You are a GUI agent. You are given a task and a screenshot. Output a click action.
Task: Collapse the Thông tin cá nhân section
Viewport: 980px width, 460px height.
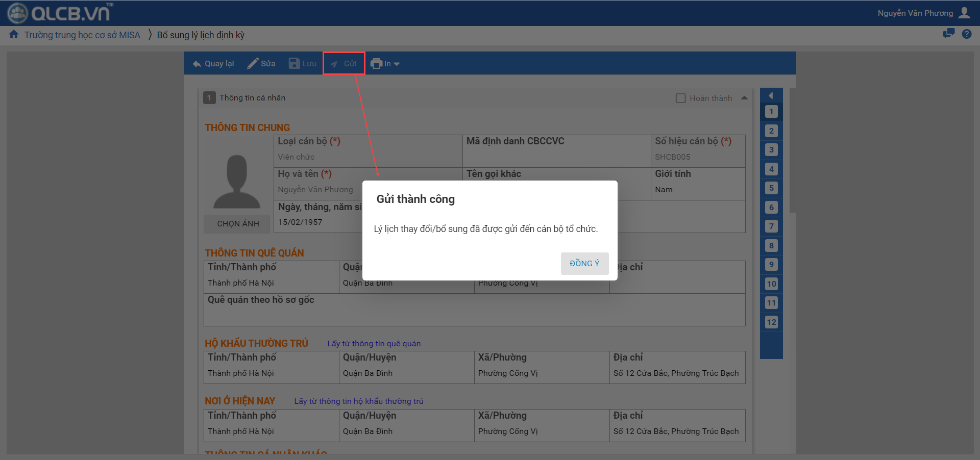744,98
